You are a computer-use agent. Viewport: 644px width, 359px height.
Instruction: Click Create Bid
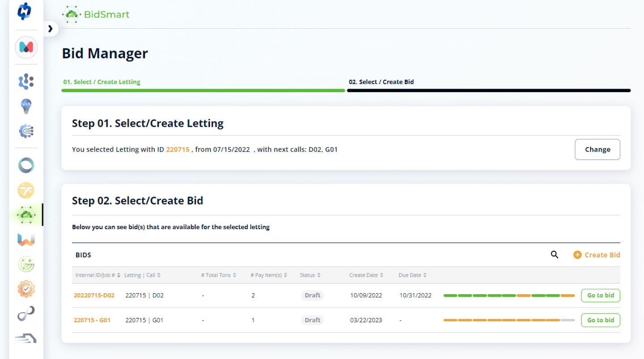click(x=597, y=255)
